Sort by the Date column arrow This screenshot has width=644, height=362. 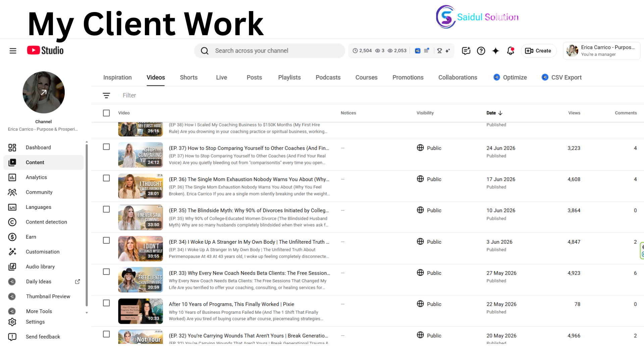pyautogui.click(x=500, y=113)
